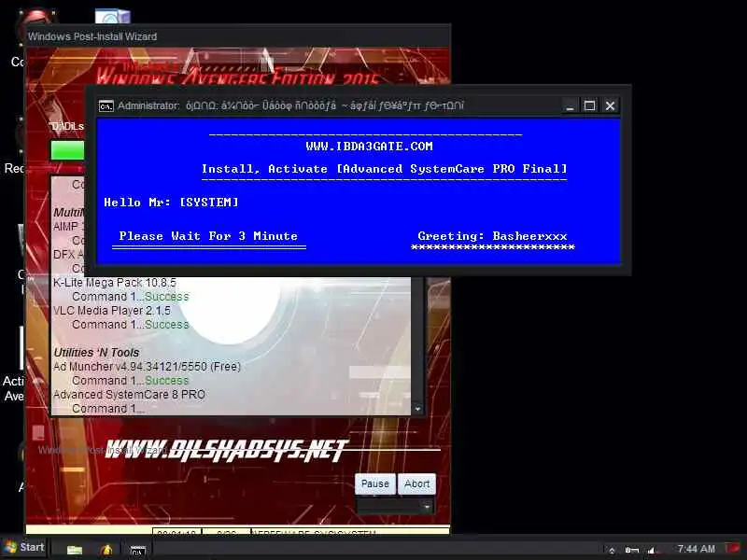
Task: Open the folder icon on the taskbar
Action: point(75,550)
